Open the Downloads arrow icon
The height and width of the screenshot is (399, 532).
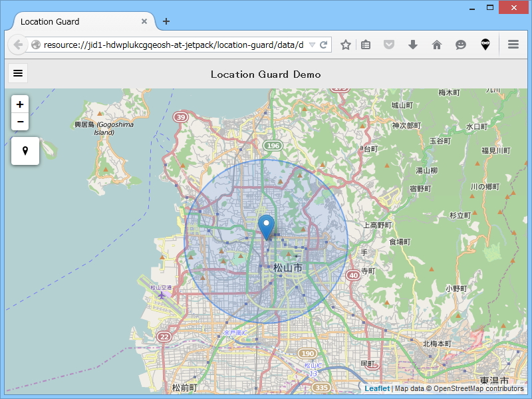(413, 45)
